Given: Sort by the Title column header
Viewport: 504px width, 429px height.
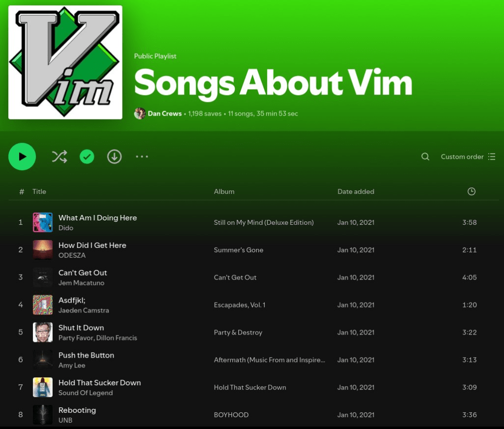Looking at the screenshot, I should tap(39, 191).
